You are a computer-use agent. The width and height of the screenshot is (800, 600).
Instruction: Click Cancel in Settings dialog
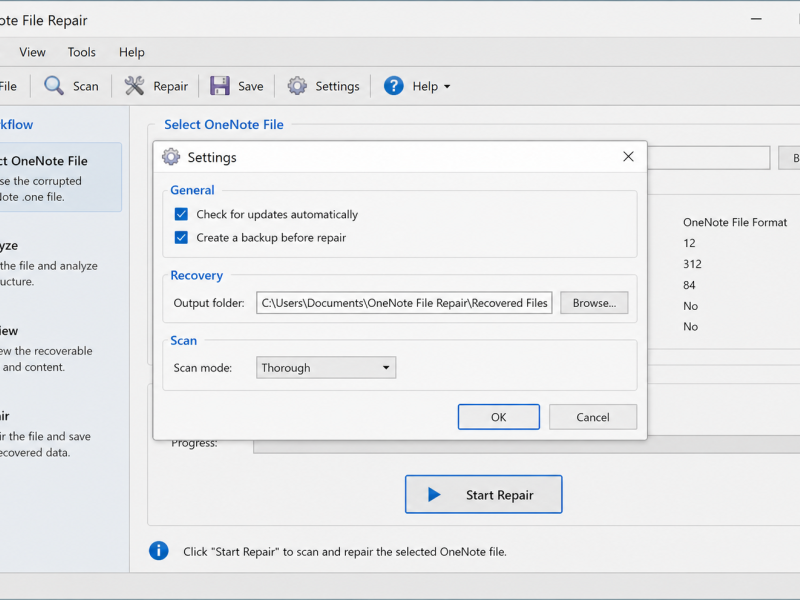coord(593,417)
